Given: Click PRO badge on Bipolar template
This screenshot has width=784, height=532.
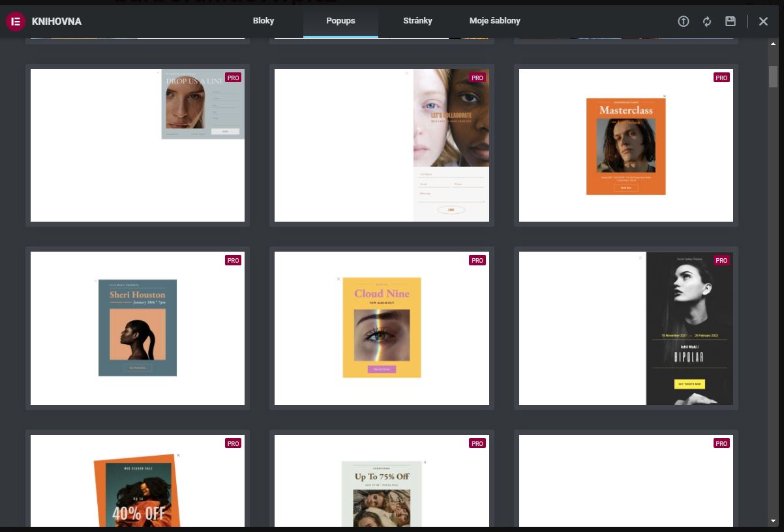Looking at the screenshot, I should pos(721,260).
